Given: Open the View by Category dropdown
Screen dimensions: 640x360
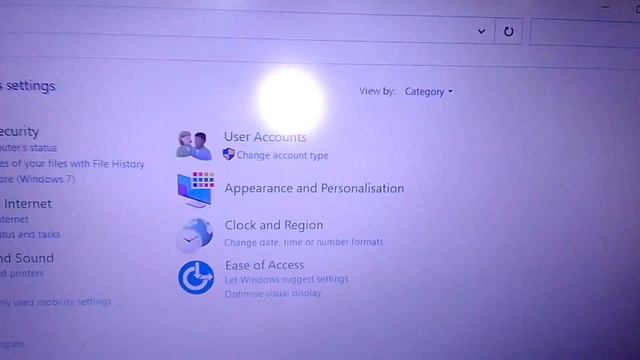Looking at the screenshot, I should (429, 91).
